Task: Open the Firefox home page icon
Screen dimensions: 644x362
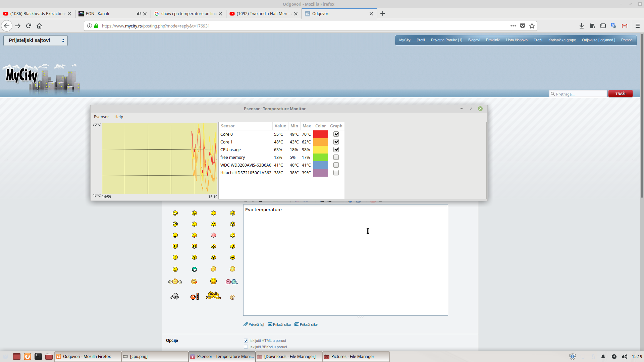Action: click(39, 26)
